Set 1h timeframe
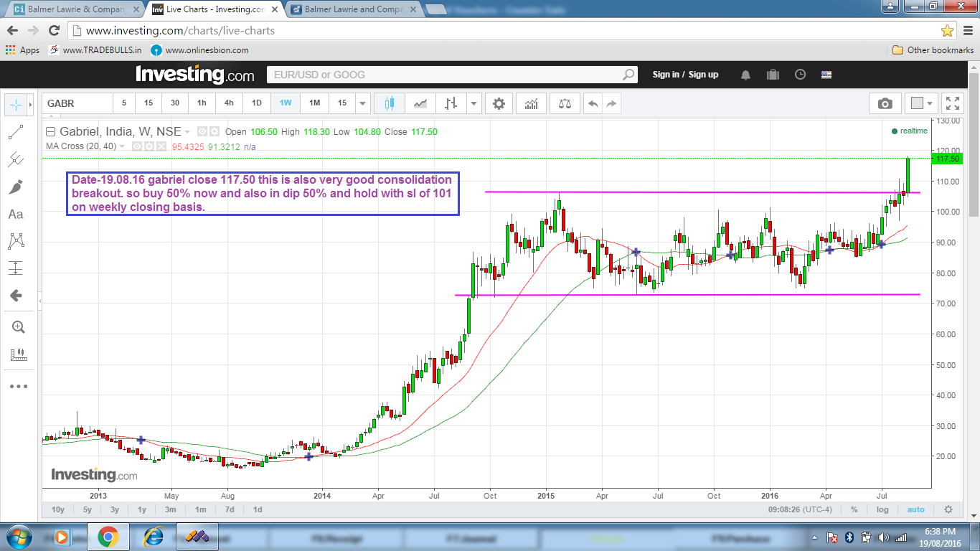 pos(202,103)
